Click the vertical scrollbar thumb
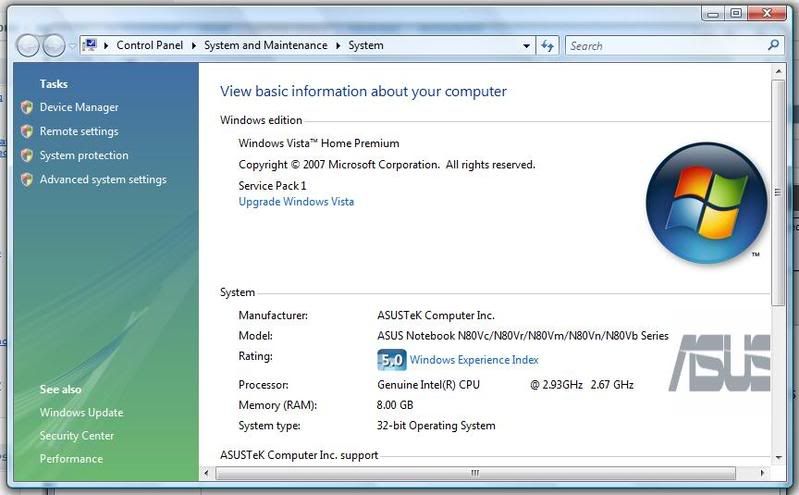799x495 pixels. click(778, 193)
